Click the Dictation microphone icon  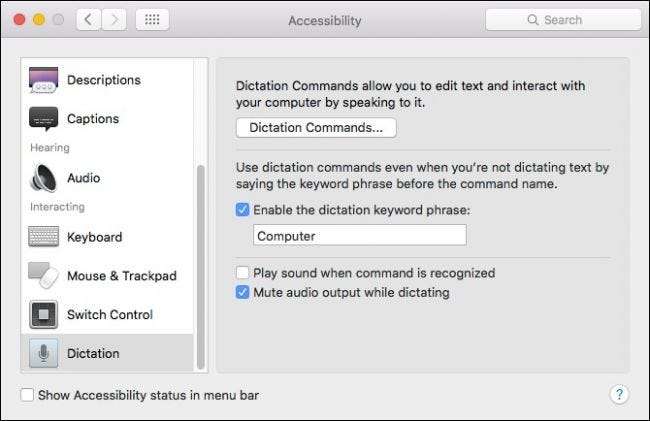[x=44, y=353]
